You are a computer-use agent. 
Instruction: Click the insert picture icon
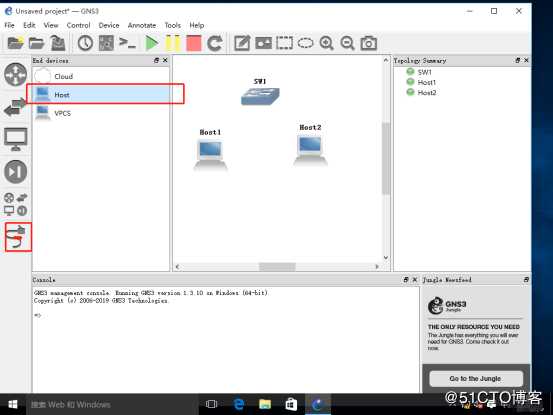pyautogui.click(x=263, y=43)
